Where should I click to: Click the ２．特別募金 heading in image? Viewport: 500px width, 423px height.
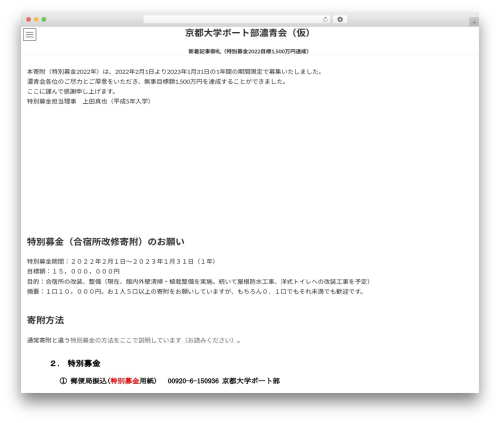75,363
